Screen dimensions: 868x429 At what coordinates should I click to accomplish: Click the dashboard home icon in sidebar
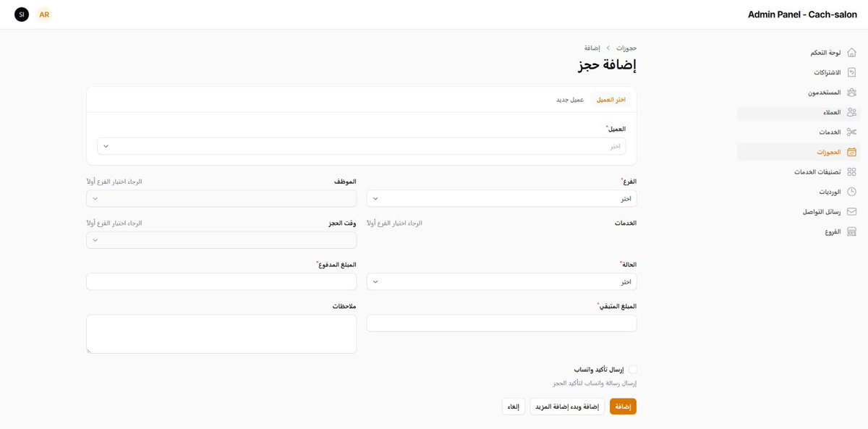click(851, 53)
